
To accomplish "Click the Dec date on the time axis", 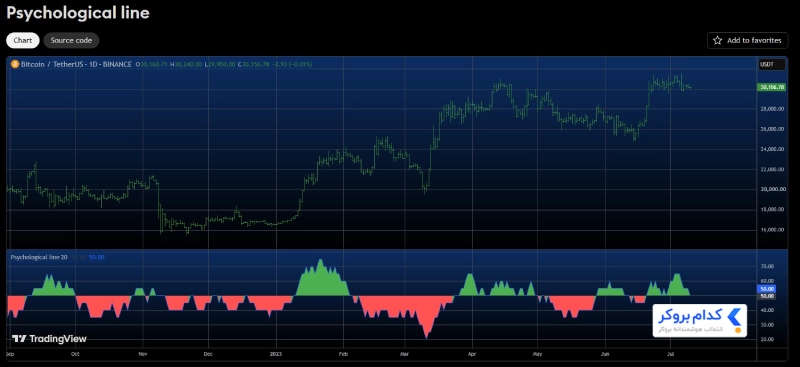I will click(x=208, y=353).
